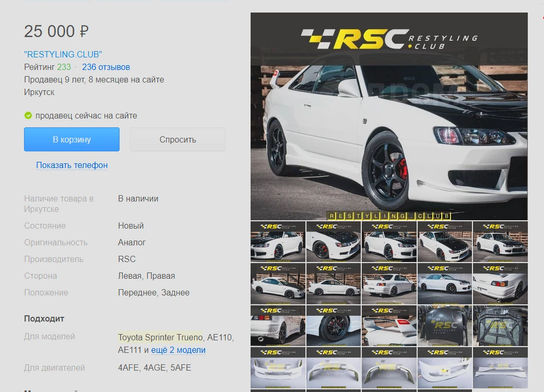
Task: Open the large main car photo
Action: 389,116
